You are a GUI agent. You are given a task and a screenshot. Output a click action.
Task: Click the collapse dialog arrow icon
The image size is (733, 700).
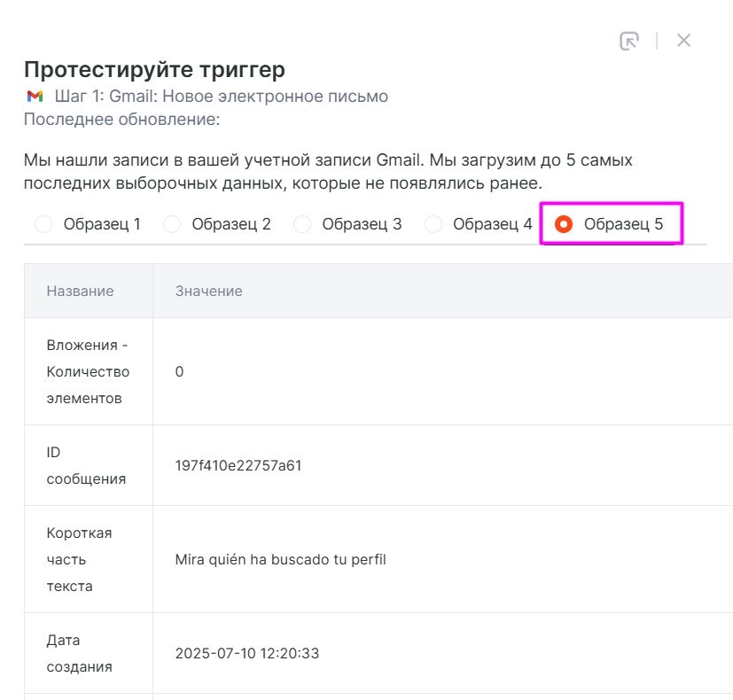coord(629,41)
